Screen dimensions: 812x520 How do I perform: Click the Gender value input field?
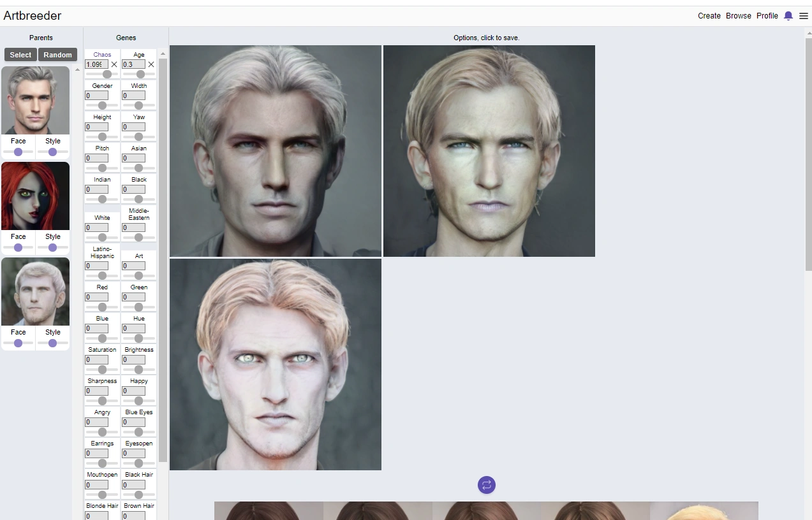(97, 96)
